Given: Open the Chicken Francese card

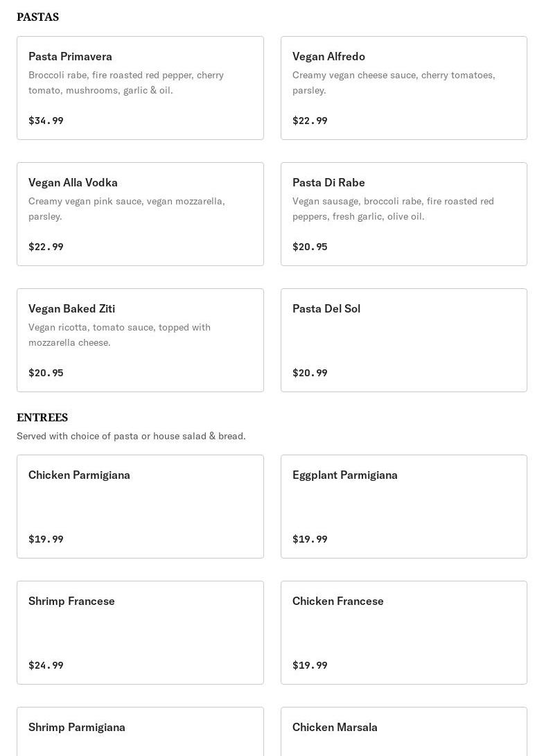Looking at the screenshot, I should coord(403,632).
